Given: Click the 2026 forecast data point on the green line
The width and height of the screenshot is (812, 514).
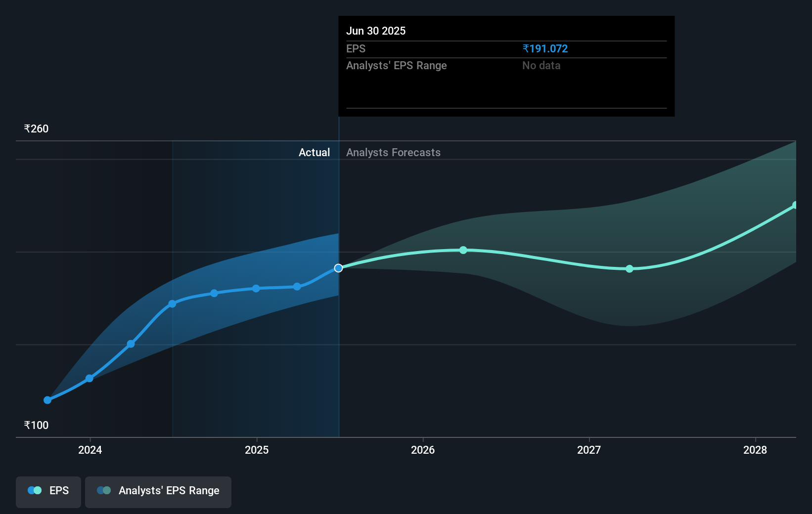Looking at the screenshot, I should (x=463, y=250).
